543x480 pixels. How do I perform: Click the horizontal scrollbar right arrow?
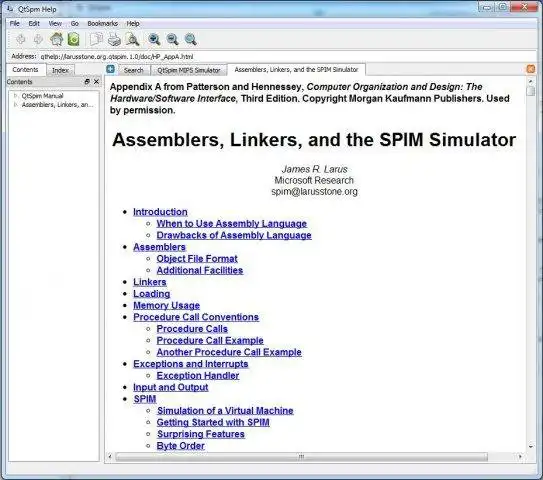click(520, 457)
